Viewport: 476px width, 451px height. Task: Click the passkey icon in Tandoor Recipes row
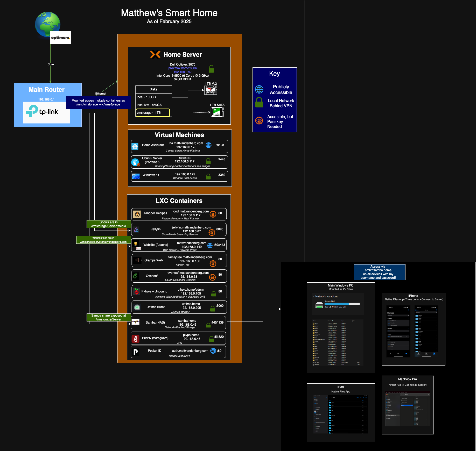[213, 214]
